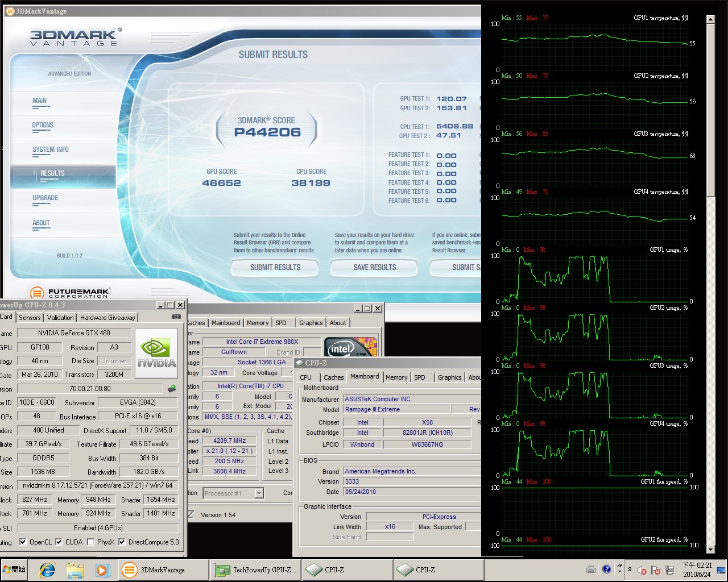The image size is (728, 582).
Task: Open About in the 3DMark Vantage sidebar
Action: [41, 223]
